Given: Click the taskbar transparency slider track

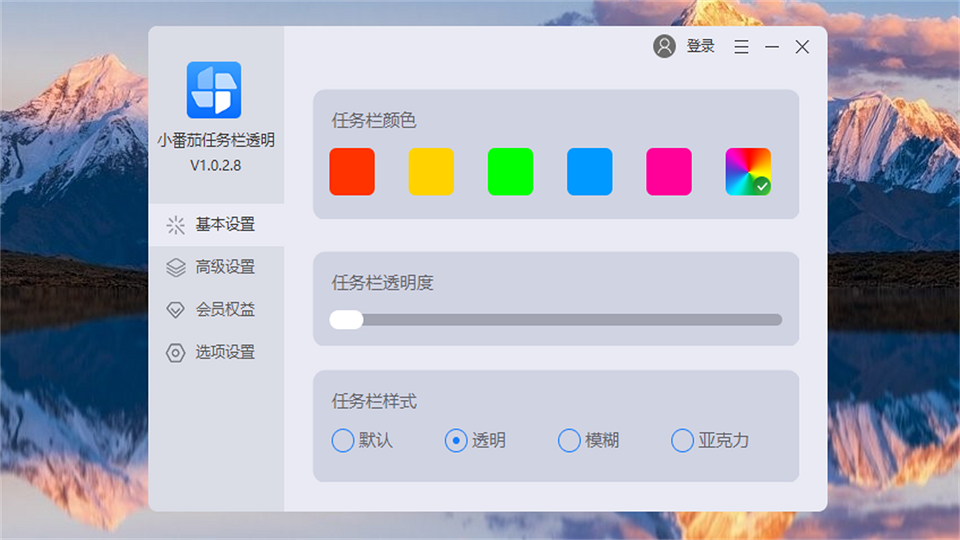Looking at the screenshot, I should 556,320.
